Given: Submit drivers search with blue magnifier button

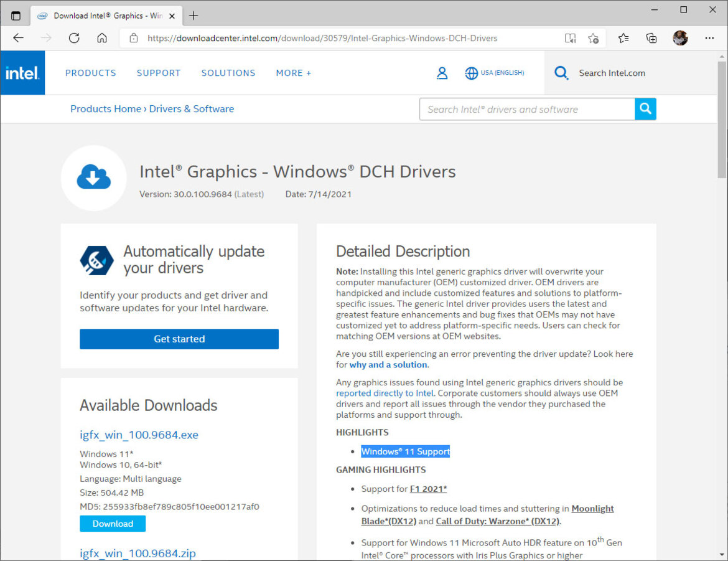Looking at the screenshot, I should pyautogui.click(x=645, y=109).
